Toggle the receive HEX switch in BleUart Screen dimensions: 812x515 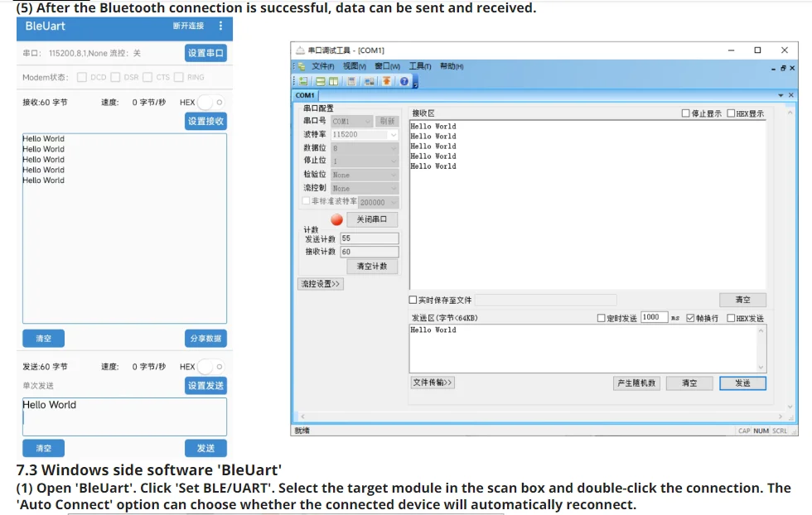click(x=211, y=103)
